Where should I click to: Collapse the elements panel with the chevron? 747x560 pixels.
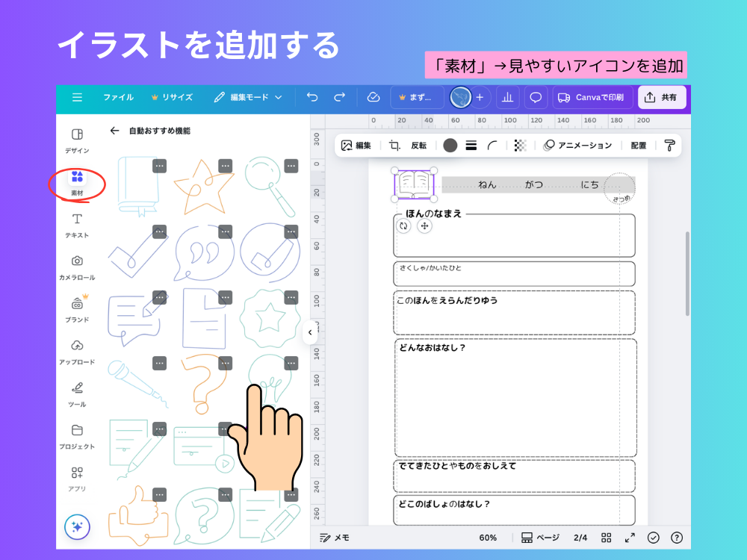[x=309, y=334]
